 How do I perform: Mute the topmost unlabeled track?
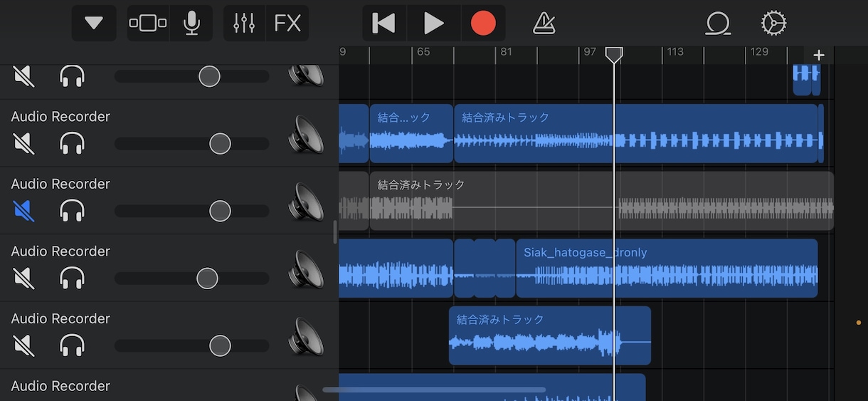[x=23, y=75]
